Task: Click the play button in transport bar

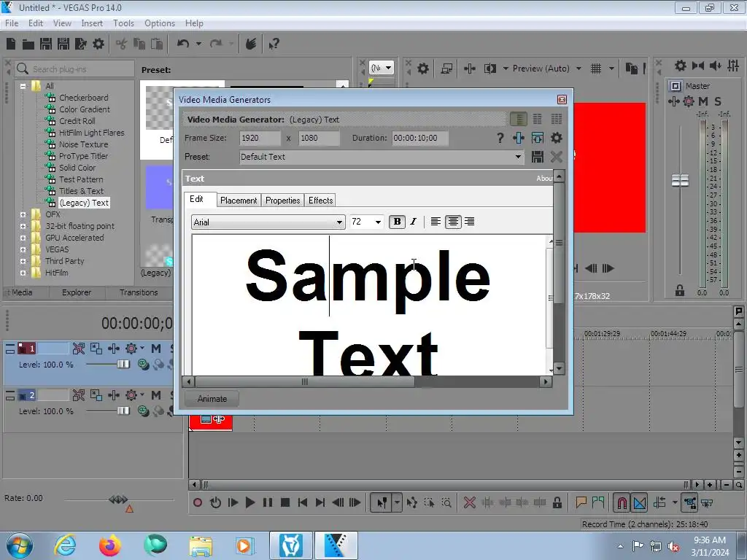Action: click(249, 502)
